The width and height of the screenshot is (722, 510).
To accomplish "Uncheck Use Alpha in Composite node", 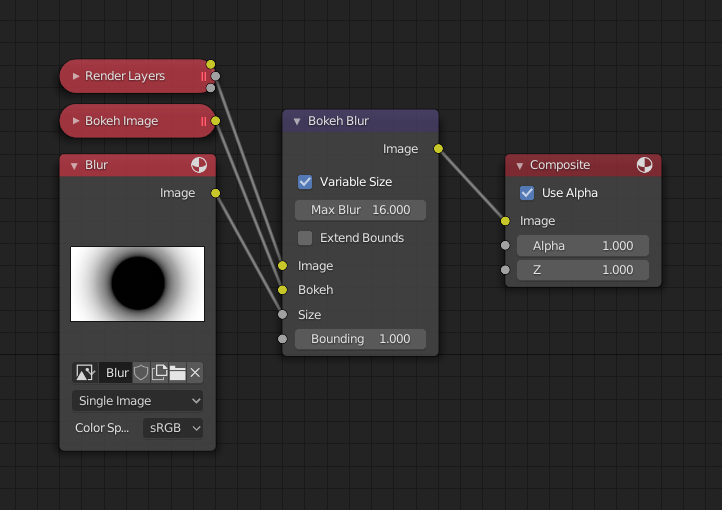I will (527, 193).
